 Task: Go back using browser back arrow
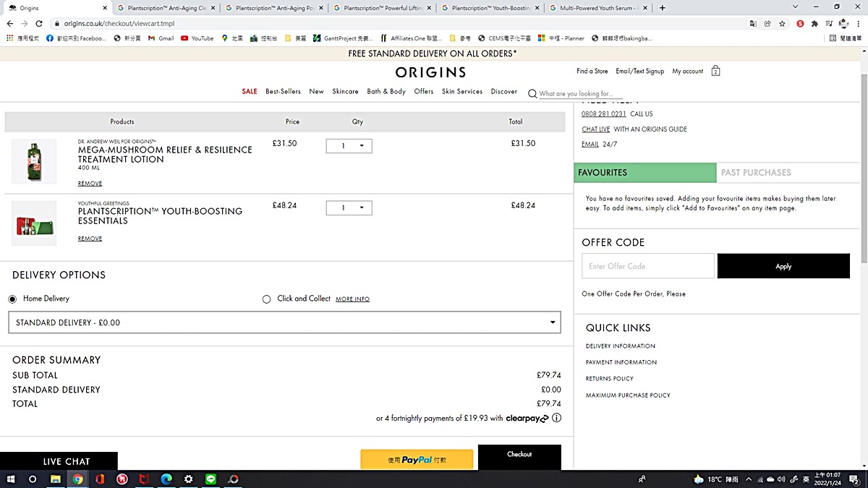pos(10,23)
